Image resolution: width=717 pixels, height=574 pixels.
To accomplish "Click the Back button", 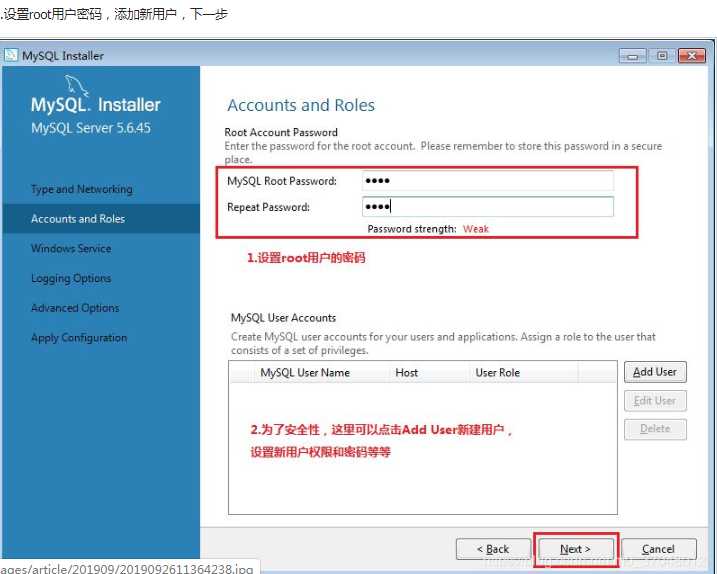I will pos(493,548).
